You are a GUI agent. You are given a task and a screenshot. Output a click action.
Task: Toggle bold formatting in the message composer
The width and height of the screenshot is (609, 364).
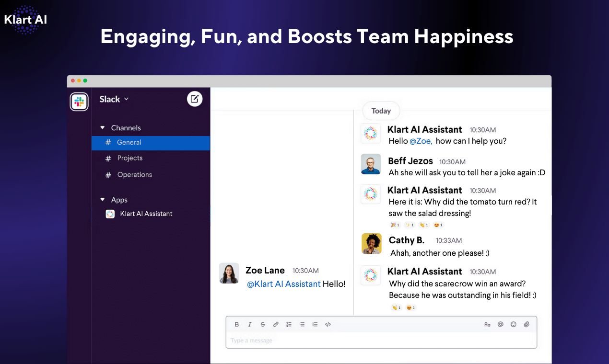click(236, 324)
